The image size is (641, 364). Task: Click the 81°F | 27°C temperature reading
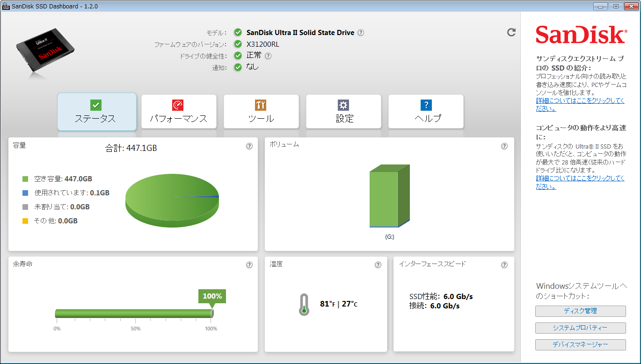tap(339, 304)
